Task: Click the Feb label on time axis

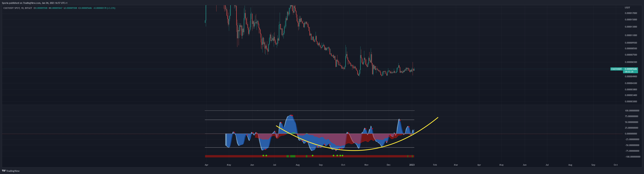Action: tap(435, 165)
